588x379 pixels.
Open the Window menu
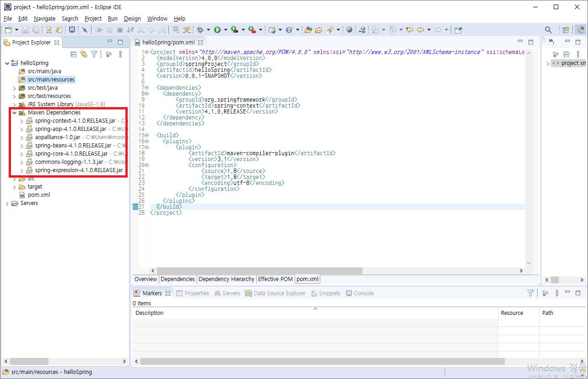coord(157,18)
